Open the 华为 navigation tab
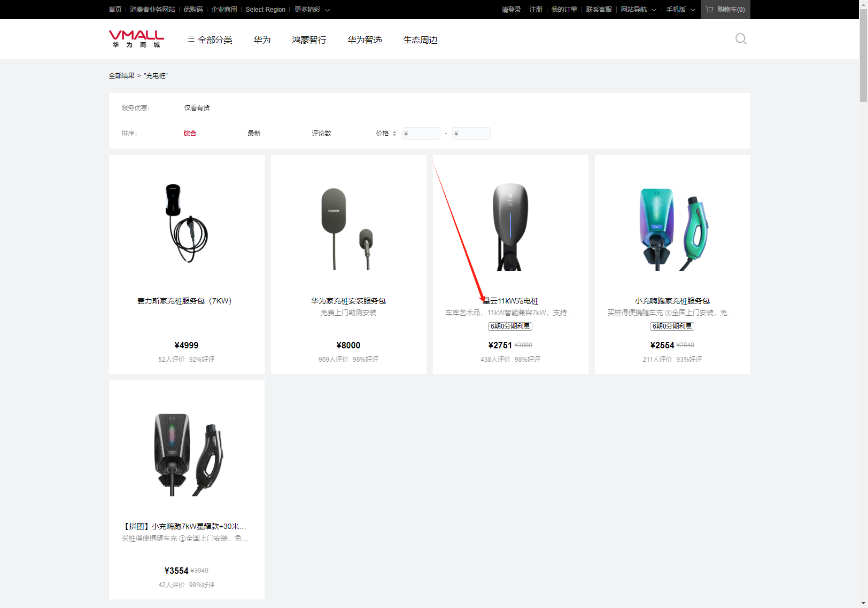This screenshot has height=608, width=868. [x=262, y=40]
